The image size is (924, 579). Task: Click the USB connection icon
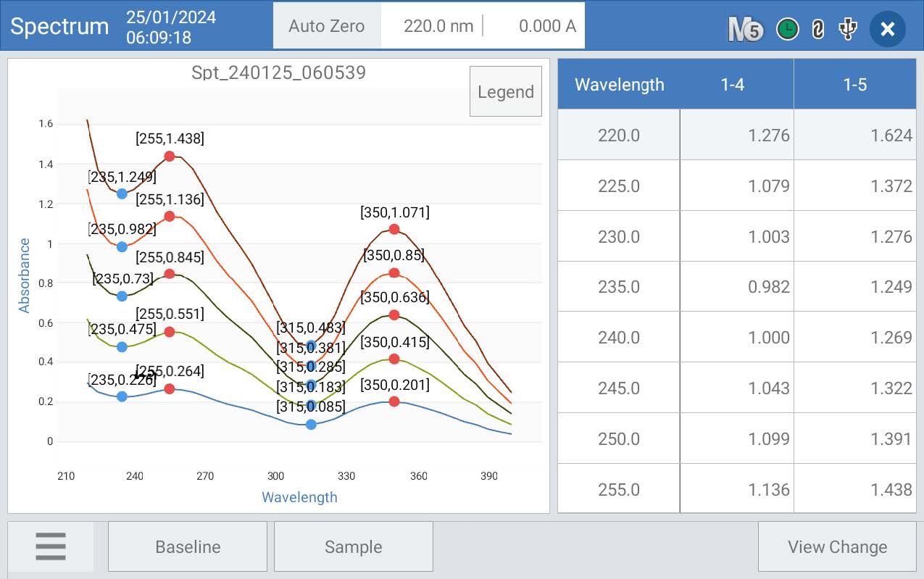tap(847, 29)
